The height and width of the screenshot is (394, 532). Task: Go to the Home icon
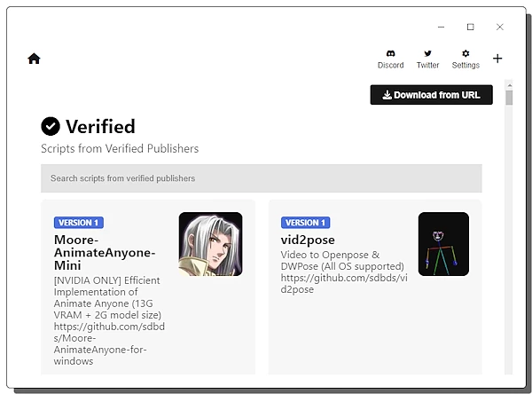coord(34,59)
